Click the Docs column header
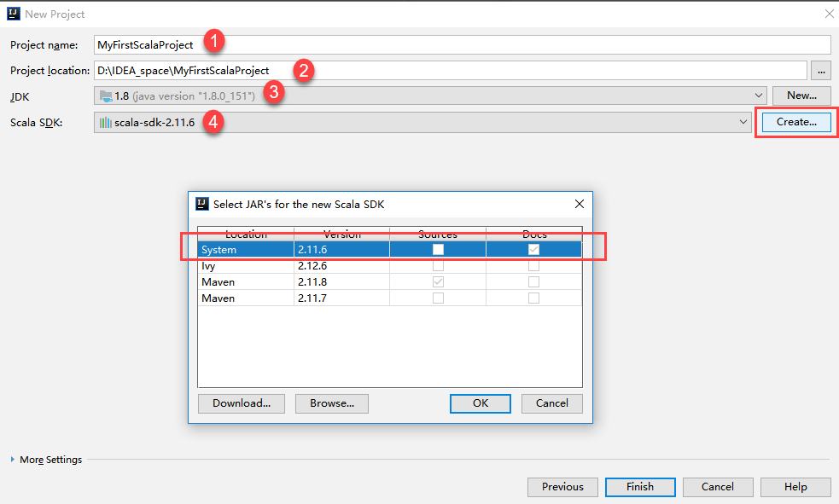839x504 pixels. [534, 235]
